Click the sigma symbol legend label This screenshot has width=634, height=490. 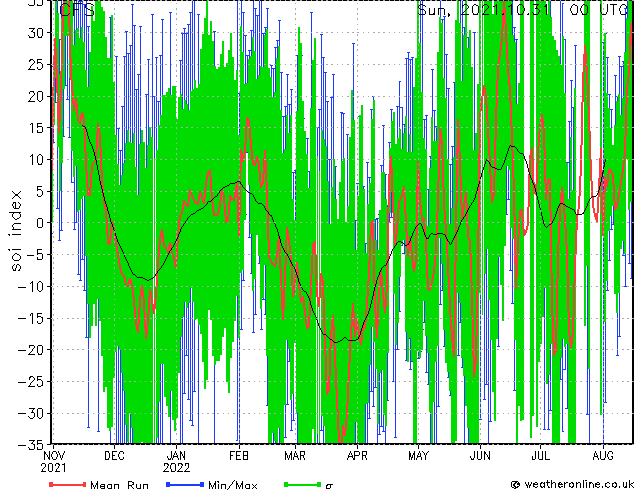click(329, 486)
